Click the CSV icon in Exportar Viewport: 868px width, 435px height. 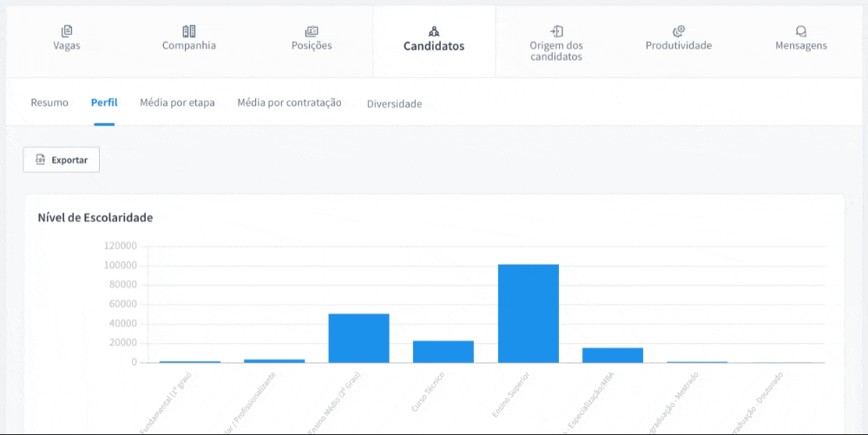[40, 160]
